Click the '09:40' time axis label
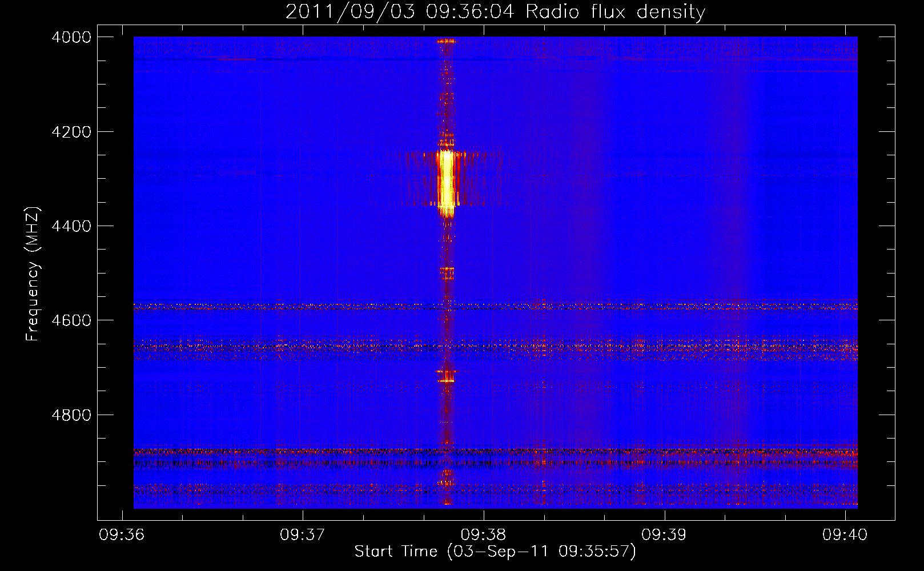Screen dimensions: 924x571 (x=845, y=535)
